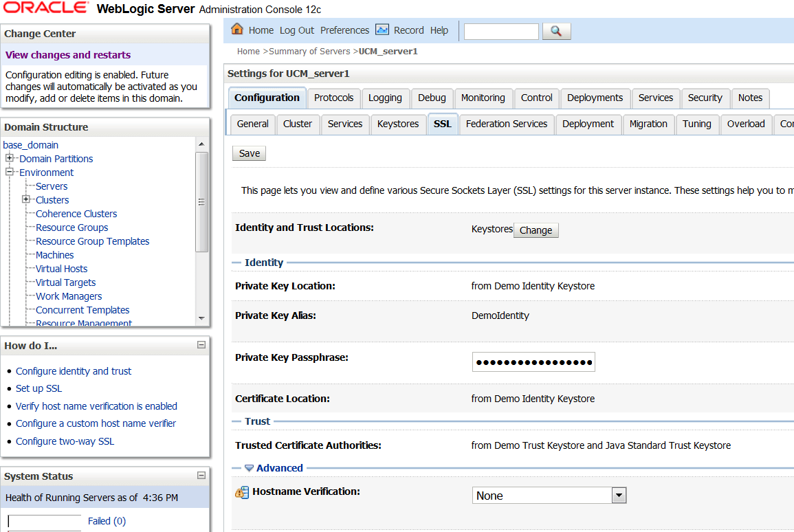
Task: Open the Logging tab
Action: pos(385,98)
